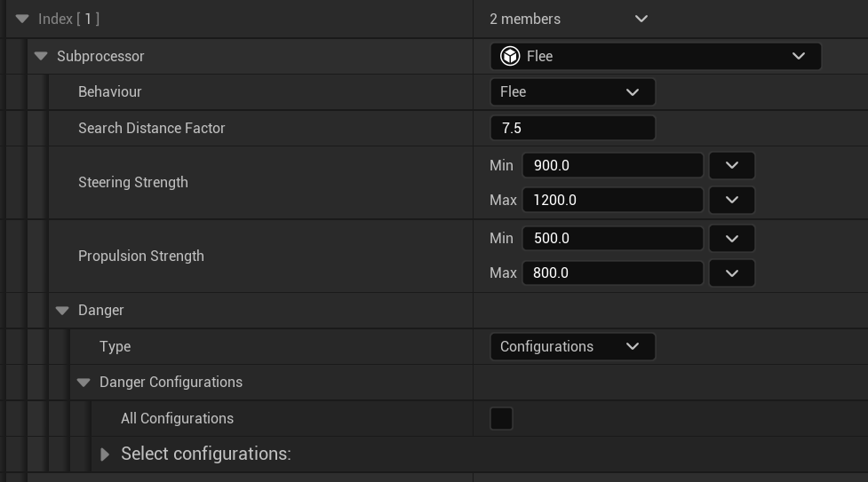
Task: Click the Flee cube icon in Subprocessor
Action: (x=510, y=56)
